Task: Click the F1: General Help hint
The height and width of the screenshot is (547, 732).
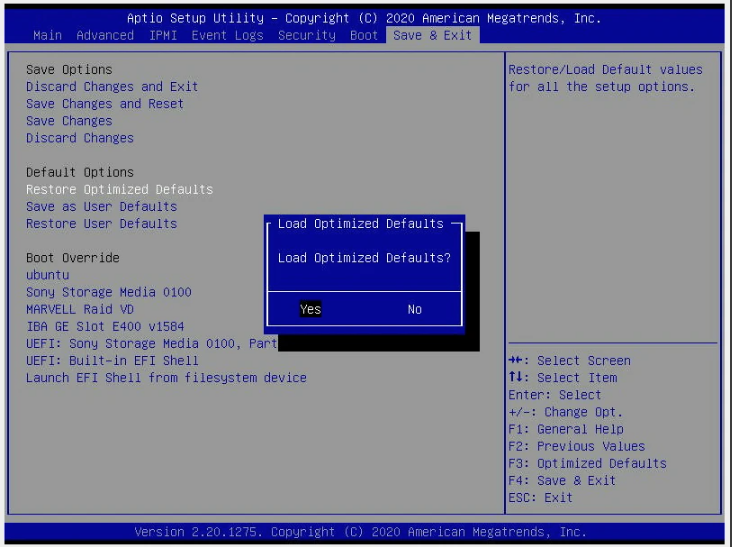Action: point(566,429)
